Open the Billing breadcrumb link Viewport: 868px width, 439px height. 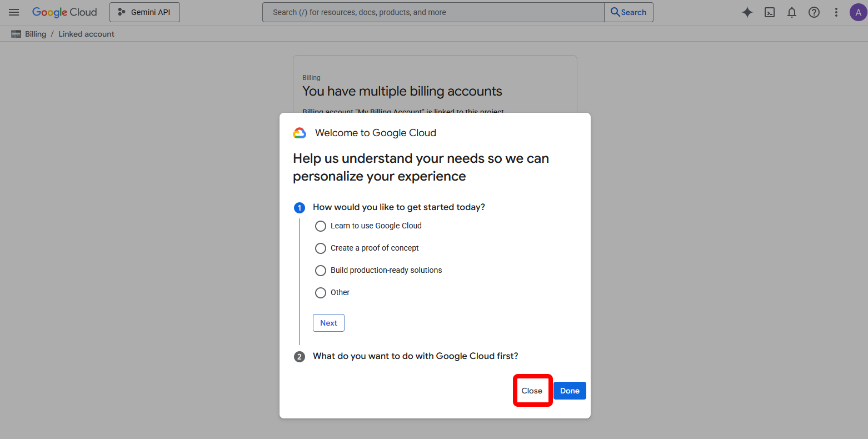36,34
